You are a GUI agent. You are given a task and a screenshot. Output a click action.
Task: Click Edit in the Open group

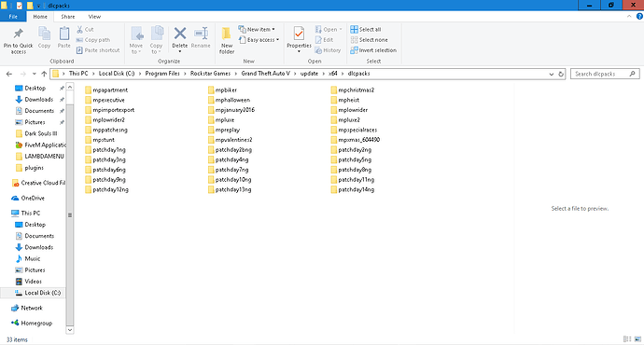click(324, 40)
